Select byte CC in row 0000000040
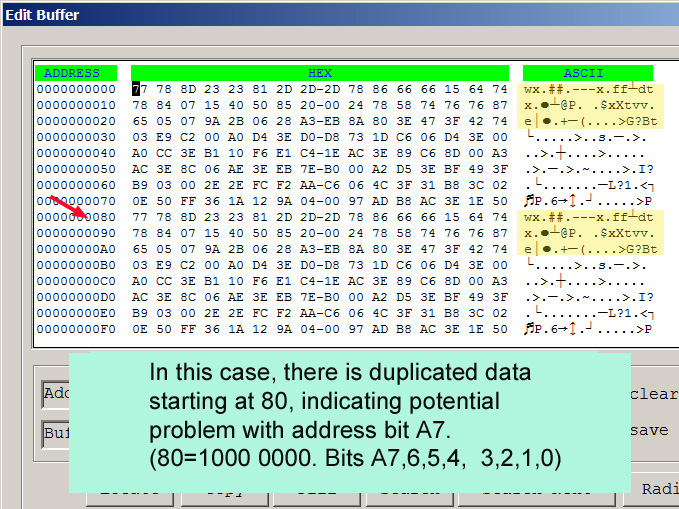Screen dimensions: 679x509 pos(164,153)
